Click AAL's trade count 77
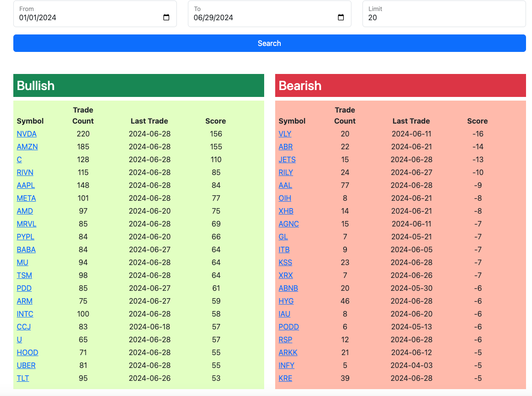Screen dimensions: 532x396 coord(345,185)
